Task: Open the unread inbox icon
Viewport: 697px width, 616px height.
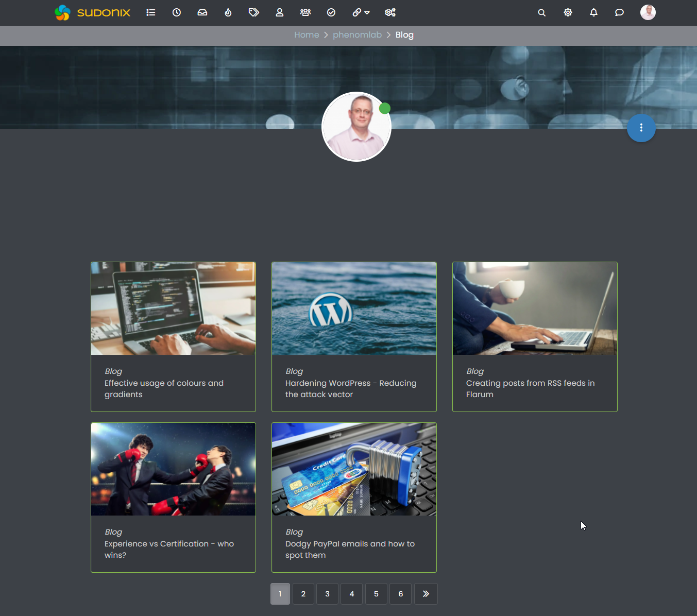Action: click(x=202, y=12)
